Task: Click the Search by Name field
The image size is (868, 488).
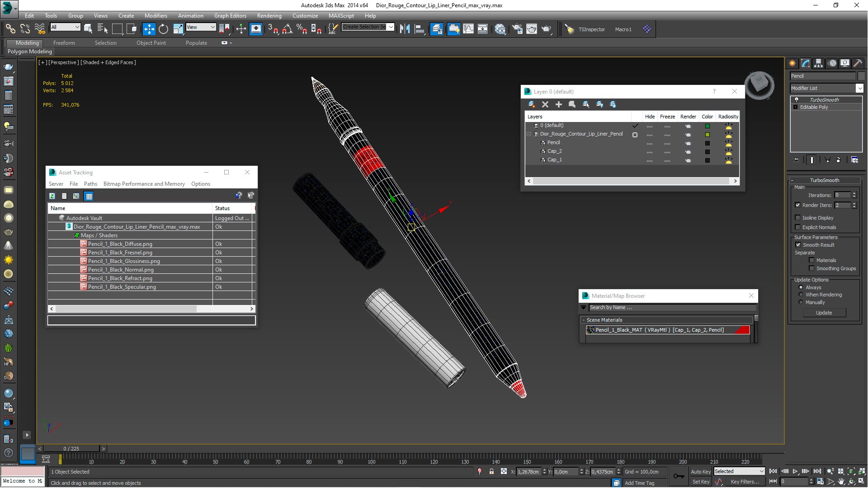Action: [672, 308]
